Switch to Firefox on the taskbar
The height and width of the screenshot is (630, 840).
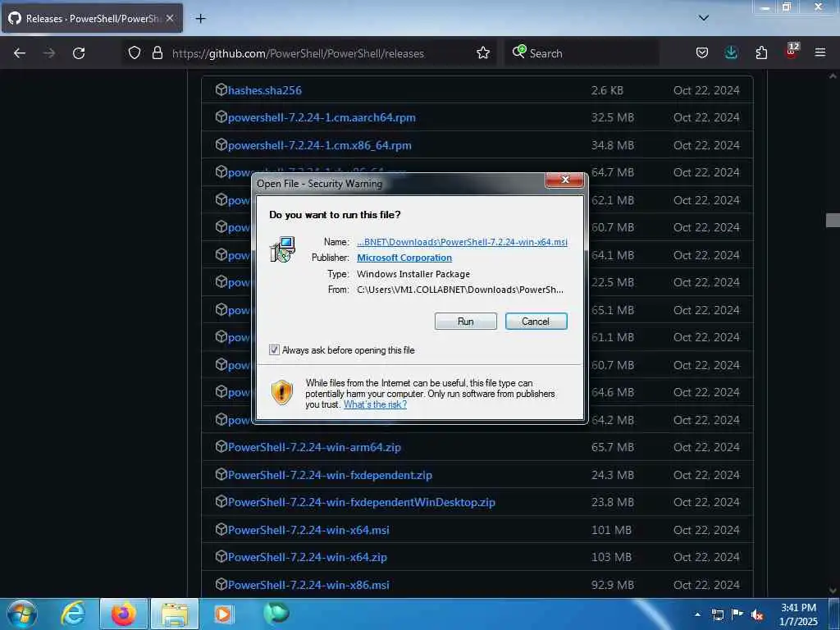[x=123, y=614]
